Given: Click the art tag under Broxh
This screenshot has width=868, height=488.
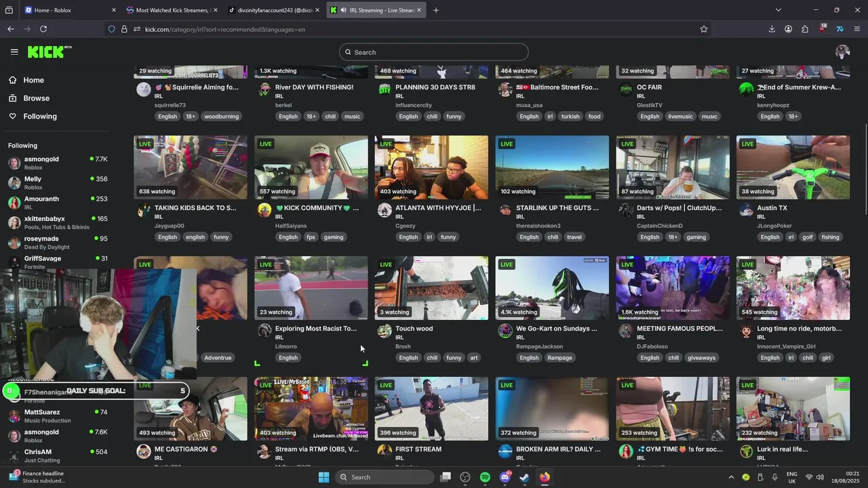Looking at the screenshot, I should (474, 358).
